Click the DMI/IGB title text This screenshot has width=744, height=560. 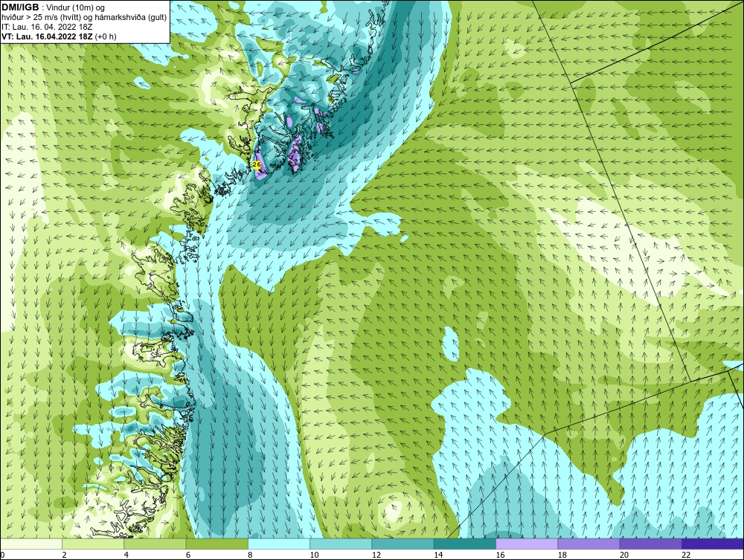click(21, 7)
